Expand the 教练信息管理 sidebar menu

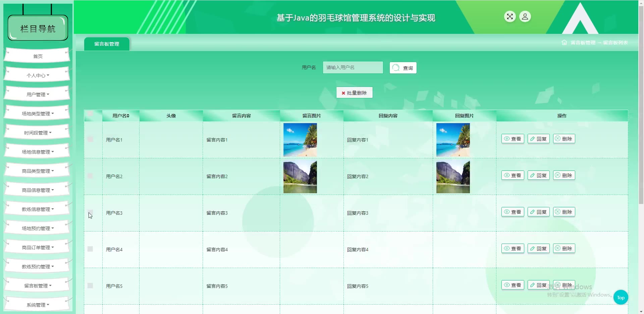click(x=38, y=209)
